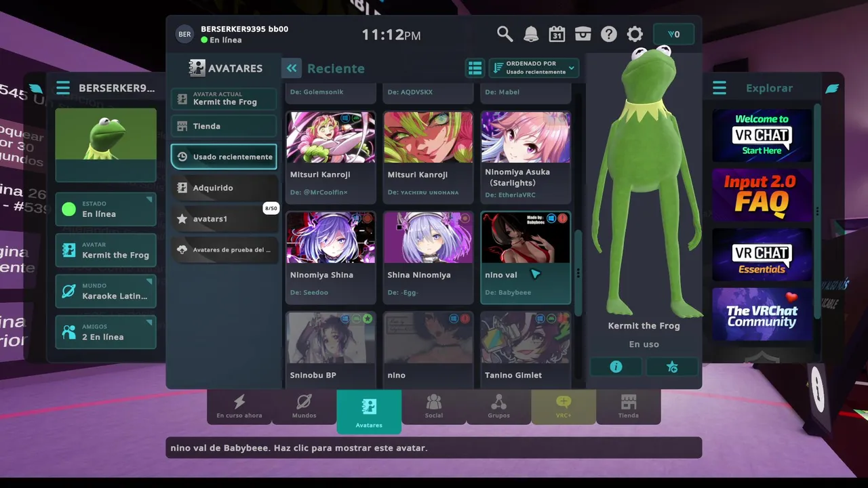Click the wing icon on Explorar panel edge
Screen dimensions: 868x488
coord(832,89)
